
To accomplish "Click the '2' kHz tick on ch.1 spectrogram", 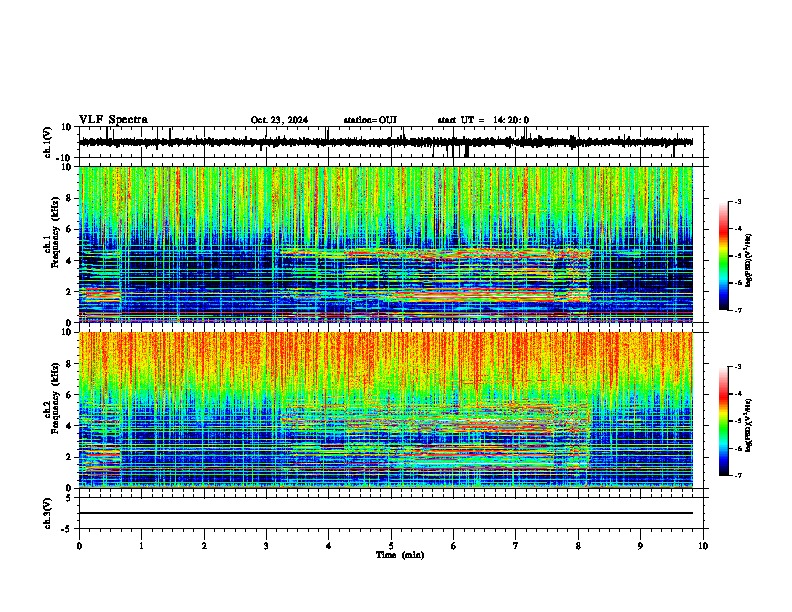I will 70,292.
